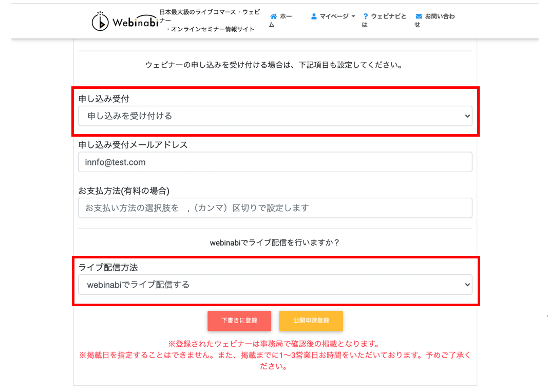Click the house icon in the navigation

pyautogui.click(x=273, y=16)
